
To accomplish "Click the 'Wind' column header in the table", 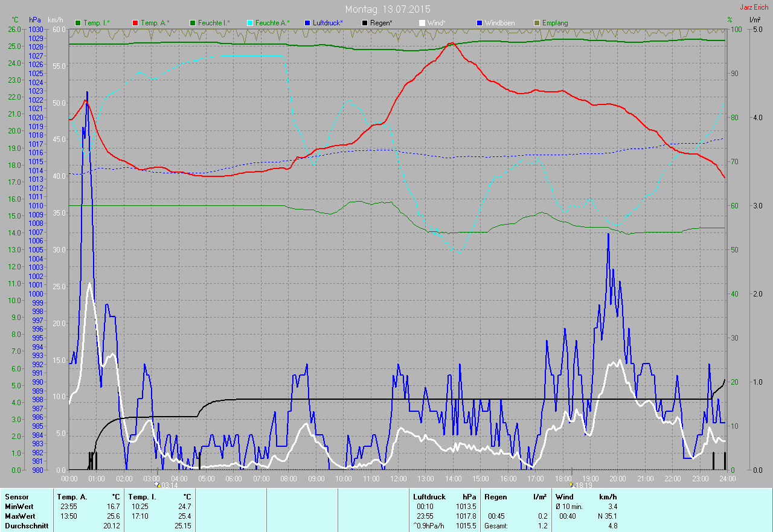I will point(565,497).
